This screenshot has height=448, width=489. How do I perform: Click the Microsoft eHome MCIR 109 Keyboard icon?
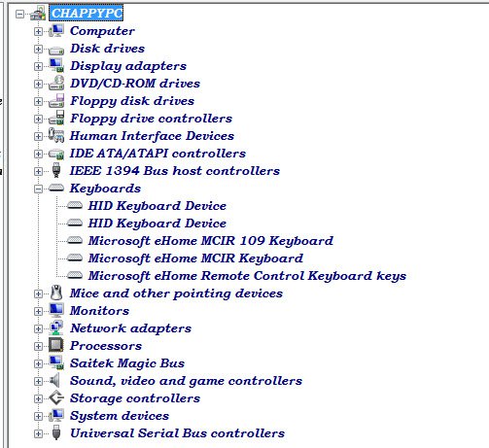(75, 241)
